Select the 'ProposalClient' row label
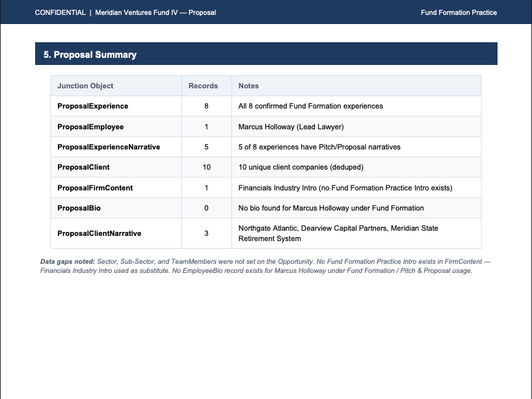Viewport: 532px width, 399px height. [83, 167]
